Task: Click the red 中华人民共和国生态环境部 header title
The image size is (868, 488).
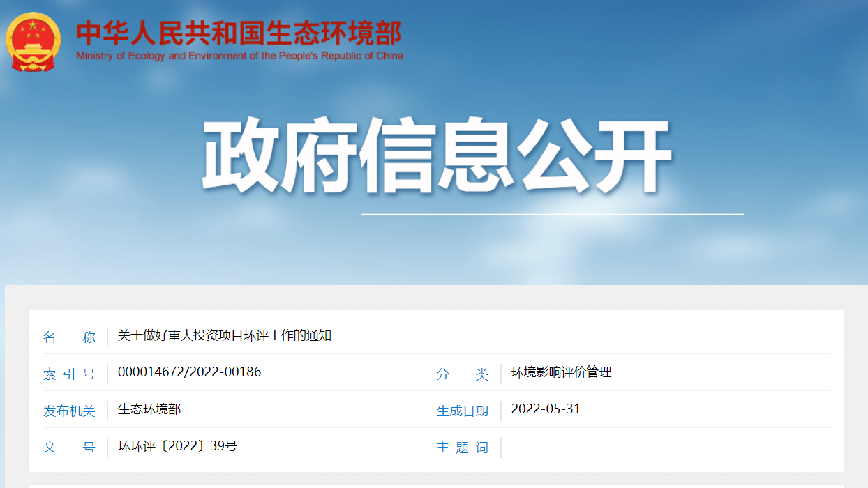Action: point(239,33)
